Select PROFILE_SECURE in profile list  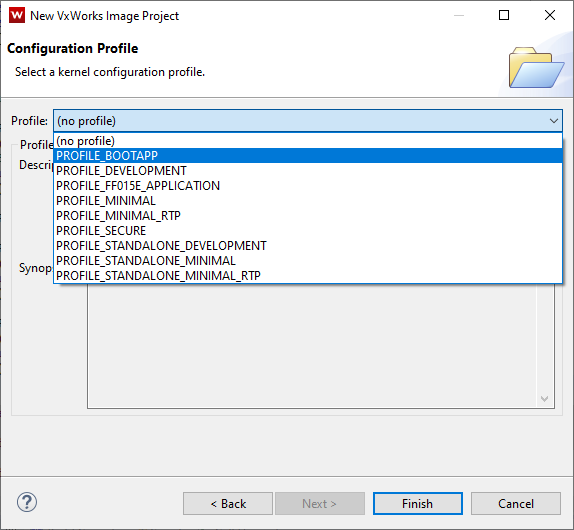click(x=308, y=231)
